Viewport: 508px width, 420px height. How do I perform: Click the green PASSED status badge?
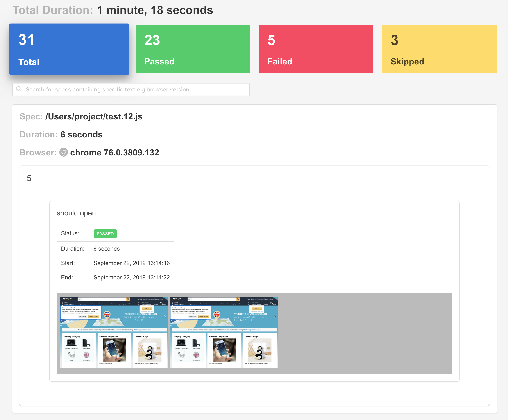(105, 234)
